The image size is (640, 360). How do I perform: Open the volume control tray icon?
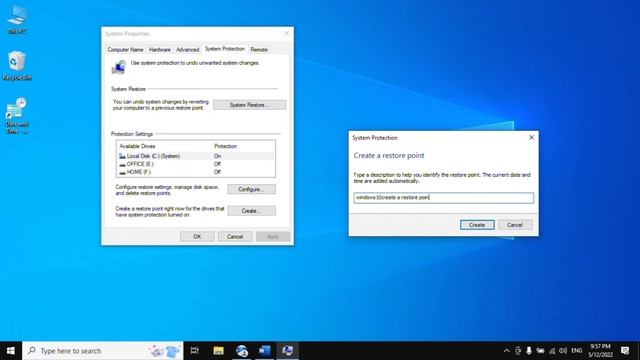click(x=563, y=351)
